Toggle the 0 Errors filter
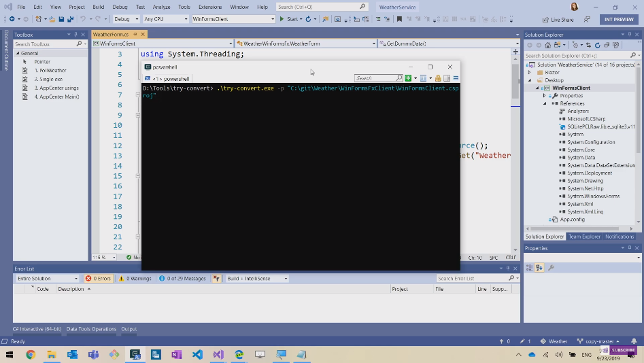 click(x=98, y=279)
